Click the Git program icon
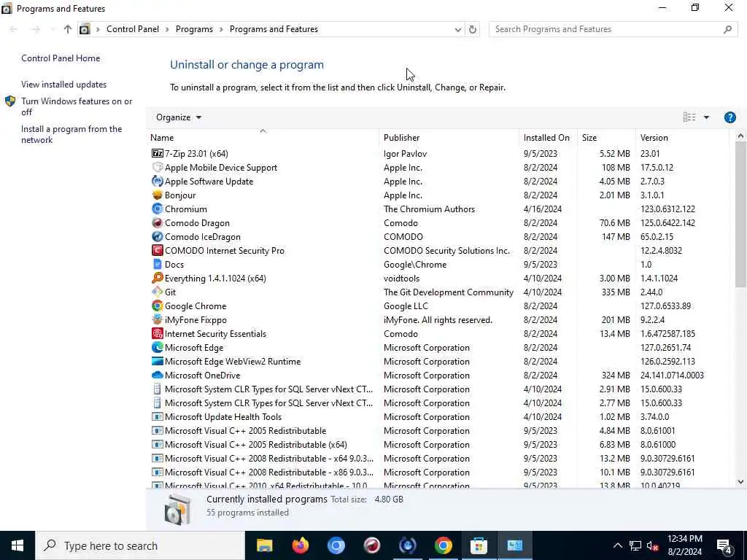747x560 pixels. [x=158, y=292]
